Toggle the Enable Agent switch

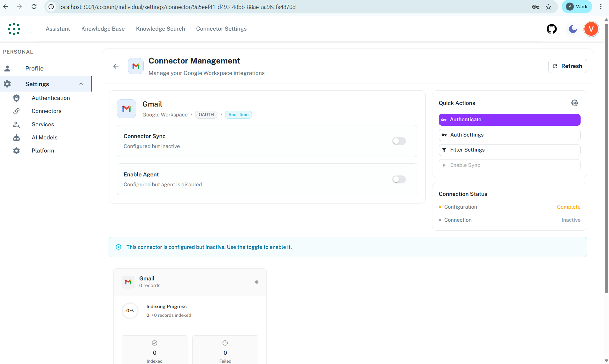[x=399, y=179]
